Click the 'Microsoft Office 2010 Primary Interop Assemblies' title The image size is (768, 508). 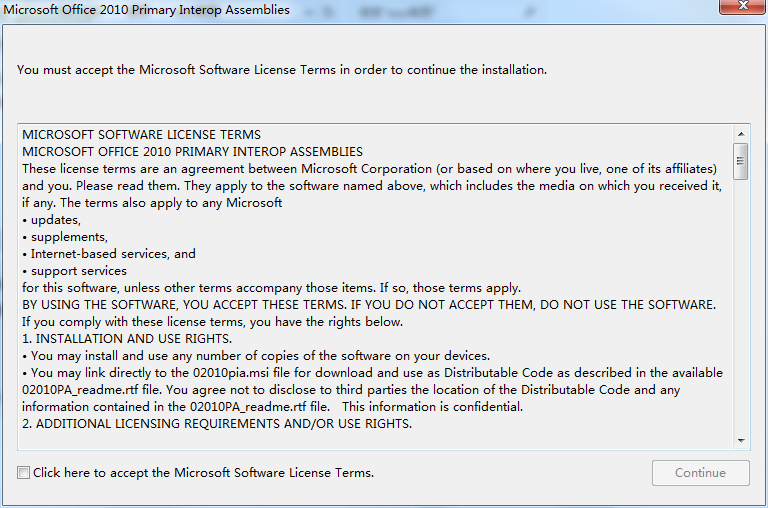[x=146, y=10]
